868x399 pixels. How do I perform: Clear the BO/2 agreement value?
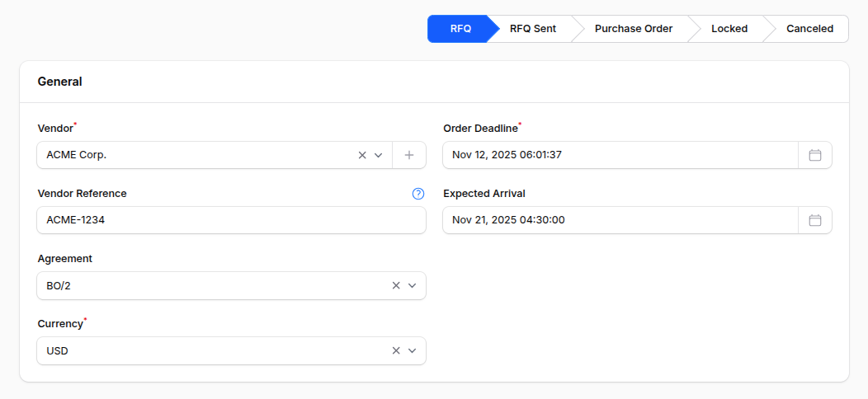click(x=395, y=285)
